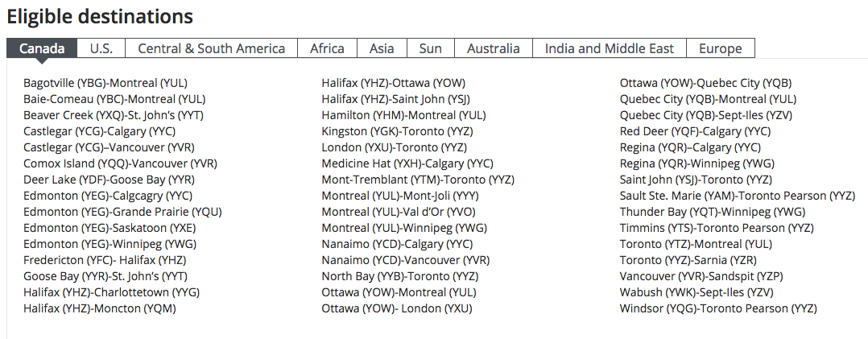868x339 pixels.
Task: Open the Asia destinations tab
Action: click(x=382, y=48)
